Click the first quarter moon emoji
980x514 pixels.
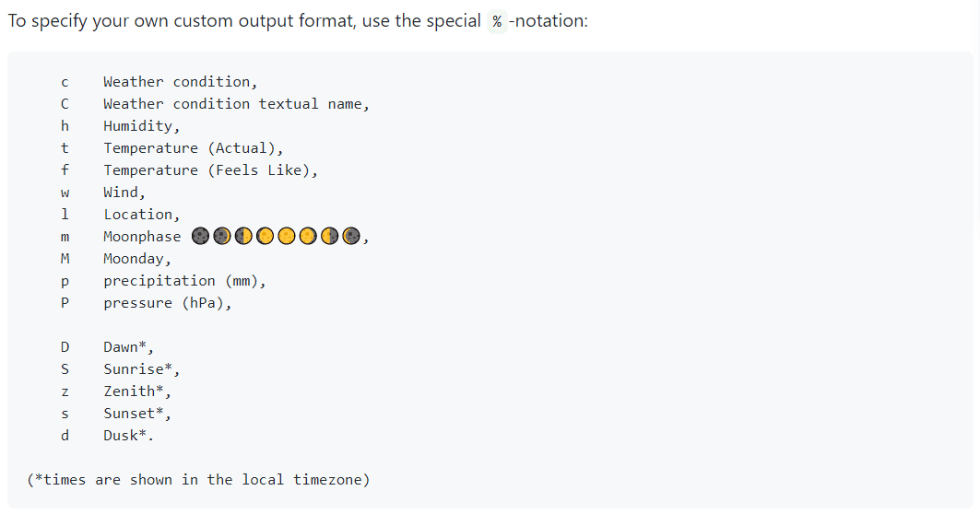[x=243, y=237]
